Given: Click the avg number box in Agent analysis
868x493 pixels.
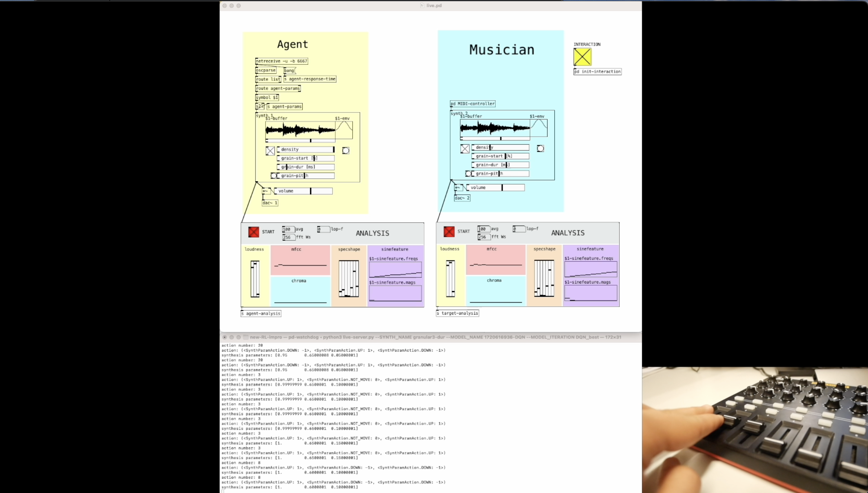Looking at the screenshot, I should tap(288, 229).
